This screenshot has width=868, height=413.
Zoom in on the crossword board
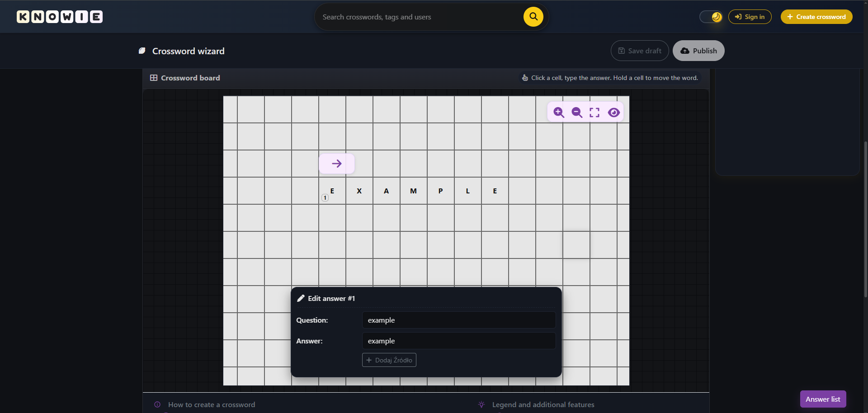(x=559, y=112)
